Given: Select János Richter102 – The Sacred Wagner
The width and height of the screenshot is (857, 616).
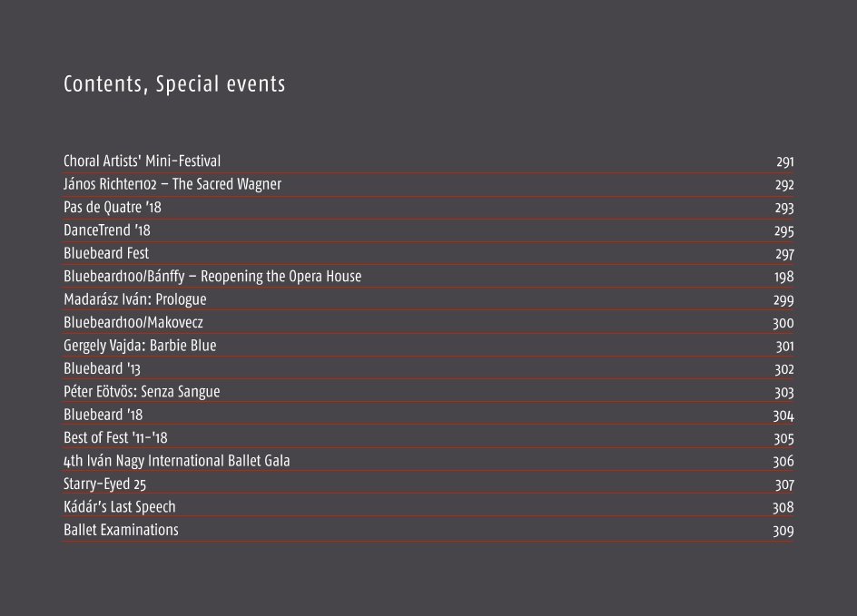Looking at the screenshot, I should point(428,184).
